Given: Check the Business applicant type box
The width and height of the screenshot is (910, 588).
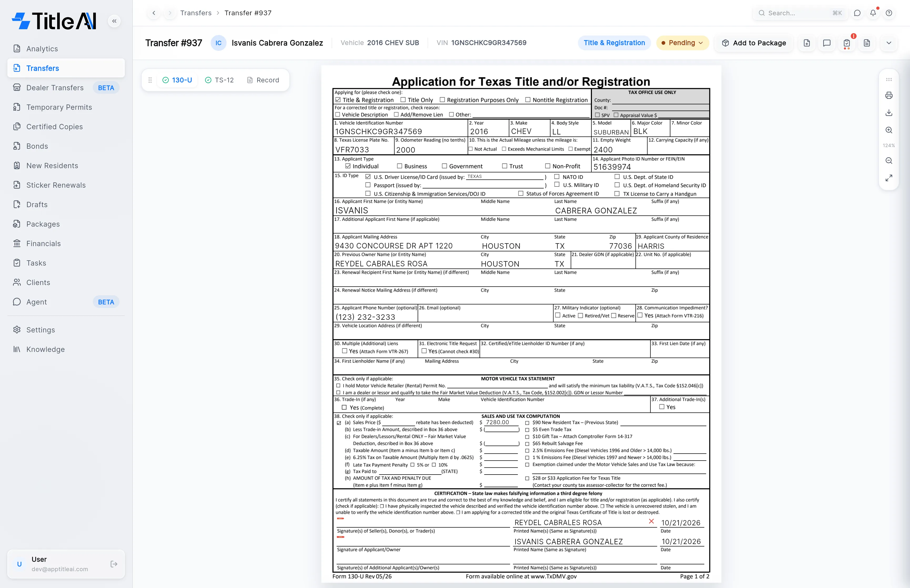Looking at the screenshot, I should coord(399,166).
